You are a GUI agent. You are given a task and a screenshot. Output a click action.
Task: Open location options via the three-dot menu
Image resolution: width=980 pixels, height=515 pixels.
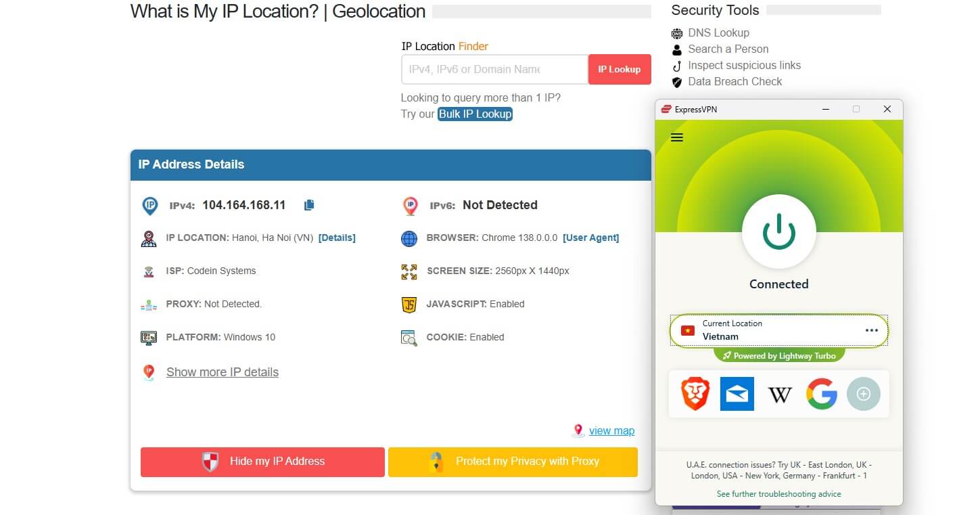pyautogui.click(x=872, y=330)
